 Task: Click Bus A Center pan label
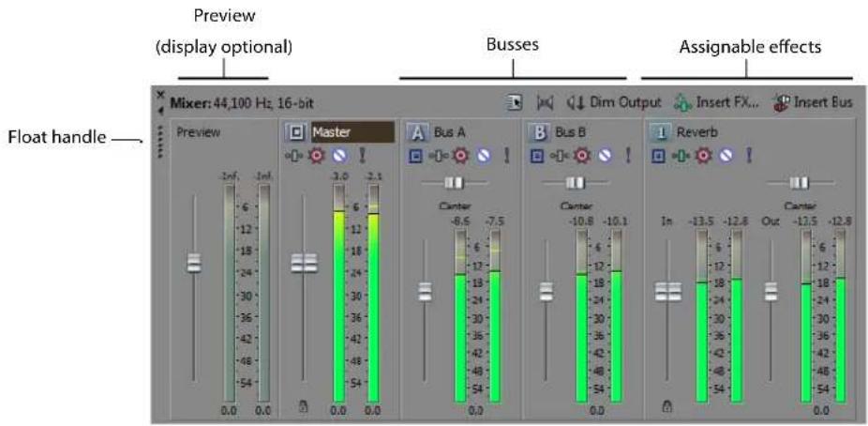455,206
